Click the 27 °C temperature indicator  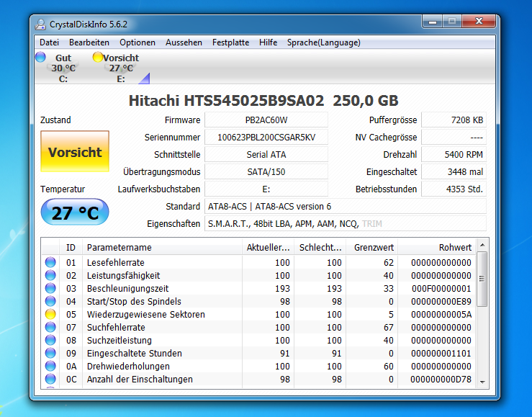(75, 212)
